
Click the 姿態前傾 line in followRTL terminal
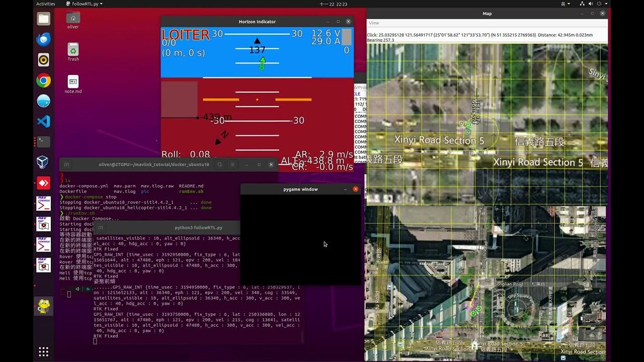[105, 282]
